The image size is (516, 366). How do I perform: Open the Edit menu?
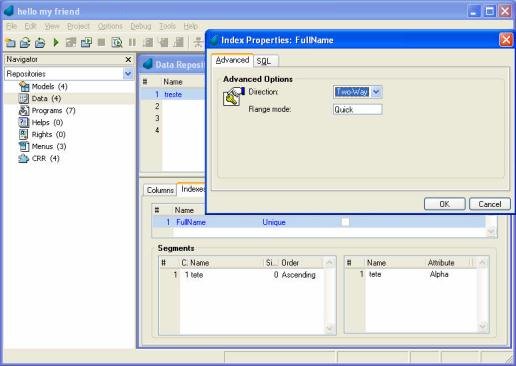click(x=30, y=26)
